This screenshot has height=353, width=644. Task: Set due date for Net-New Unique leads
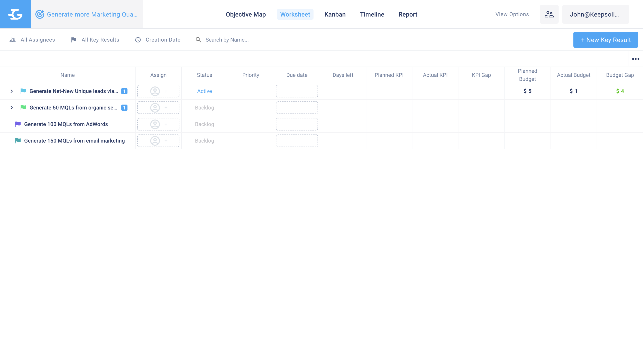tap(297, 91)
